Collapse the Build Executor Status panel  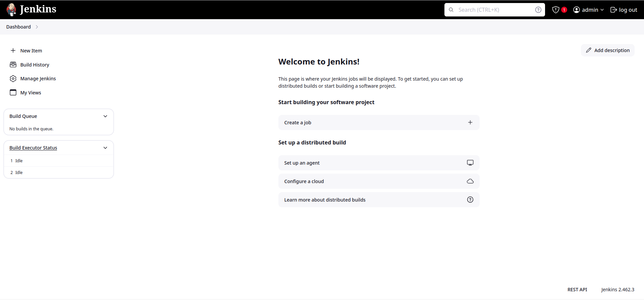coord(105,148)
